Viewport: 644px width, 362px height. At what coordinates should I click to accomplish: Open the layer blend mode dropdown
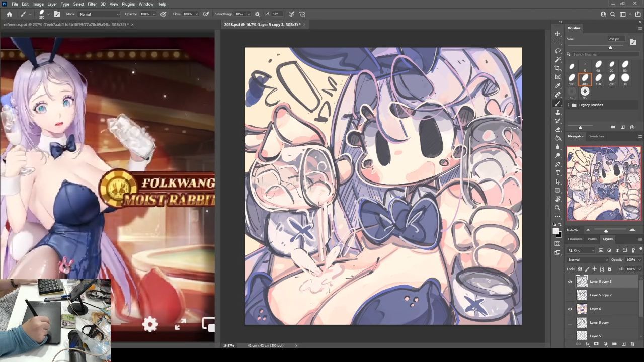588,260
